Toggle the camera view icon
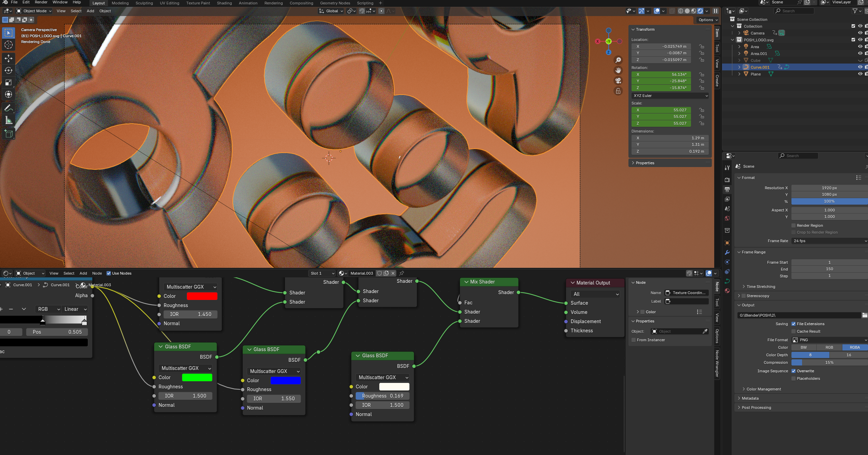The image size is (868, 455). (x=618, y=81)
